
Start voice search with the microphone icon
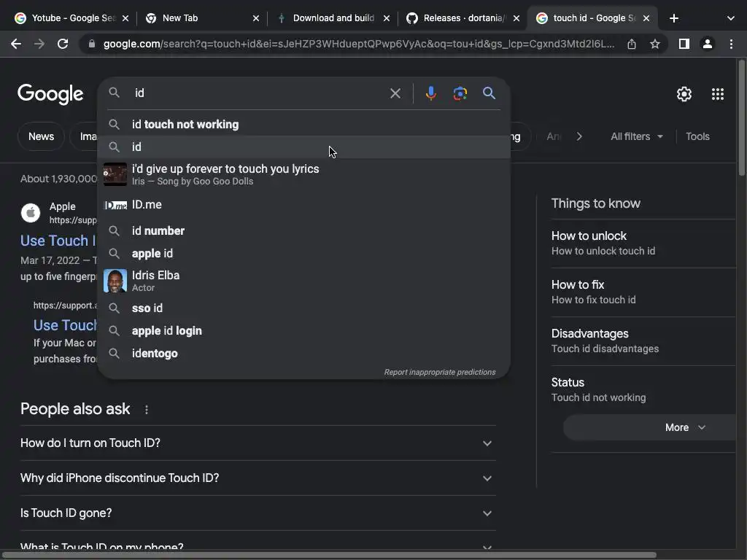coord(430,93)
